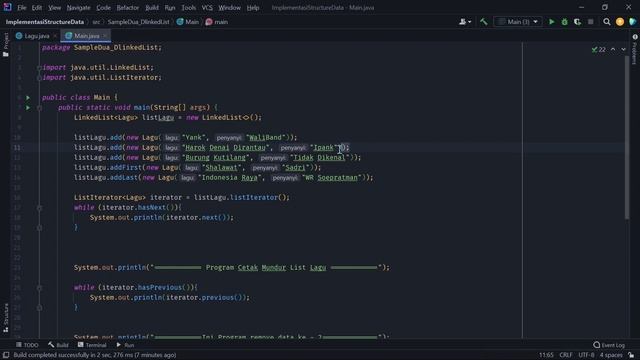
Task: Click the build project hammer icon
Action: tap(484, 22)
